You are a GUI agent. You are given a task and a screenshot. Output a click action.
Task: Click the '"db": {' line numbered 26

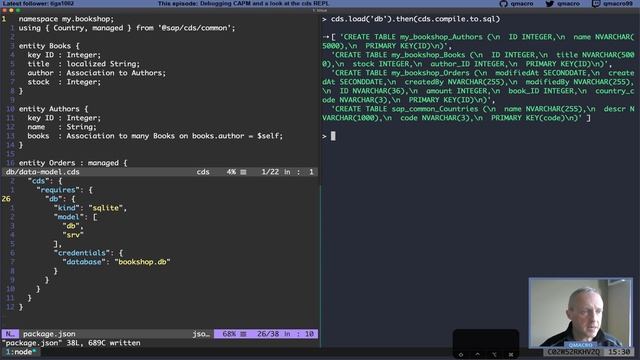click(60, 199)
